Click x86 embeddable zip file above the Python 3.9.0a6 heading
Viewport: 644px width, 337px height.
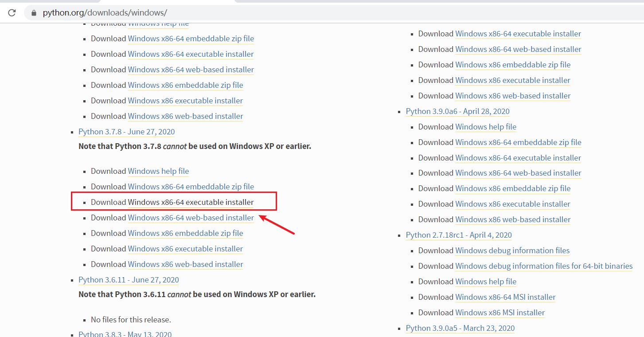tap(513, 65)
